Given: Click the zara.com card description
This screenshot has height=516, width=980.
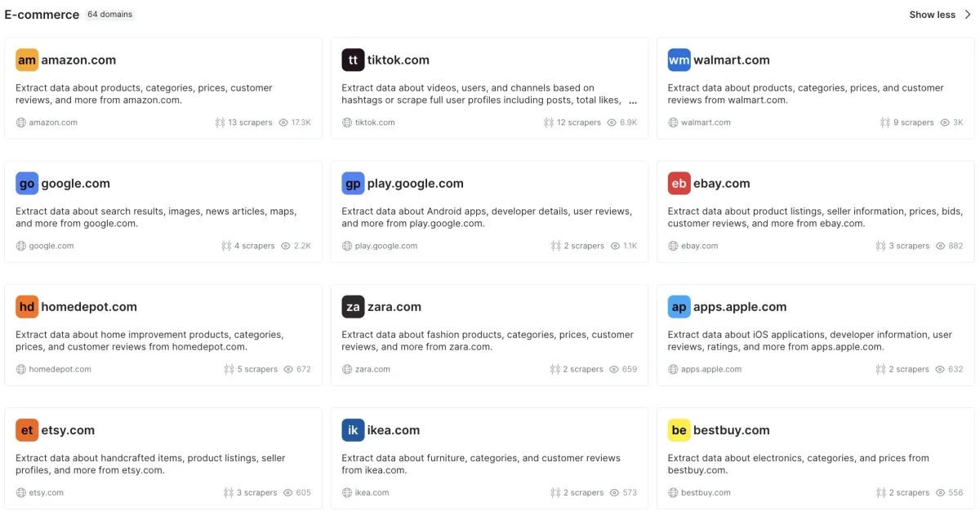Looking at the screenshot, I should coord(488,340).
